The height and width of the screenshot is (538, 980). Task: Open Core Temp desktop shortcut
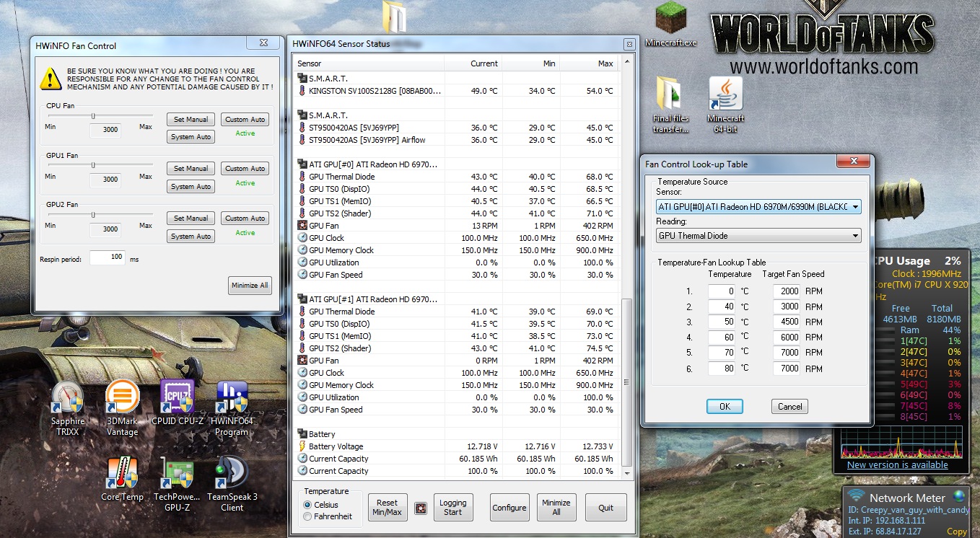(122, 479)
